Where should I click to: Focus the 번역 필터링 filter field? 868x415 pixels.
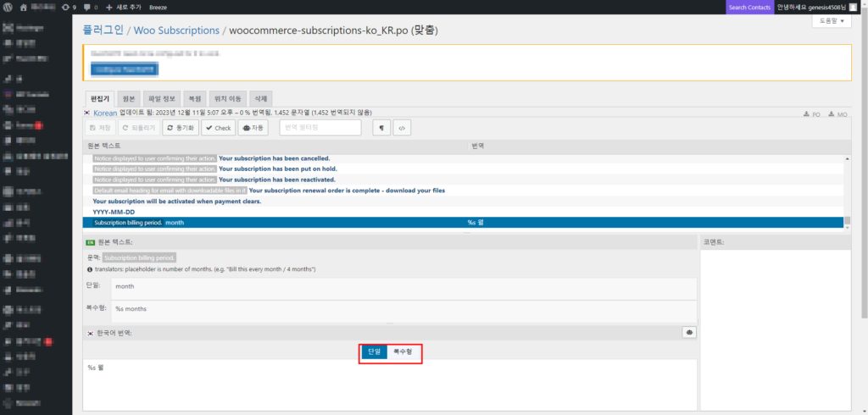click(320, 127)
